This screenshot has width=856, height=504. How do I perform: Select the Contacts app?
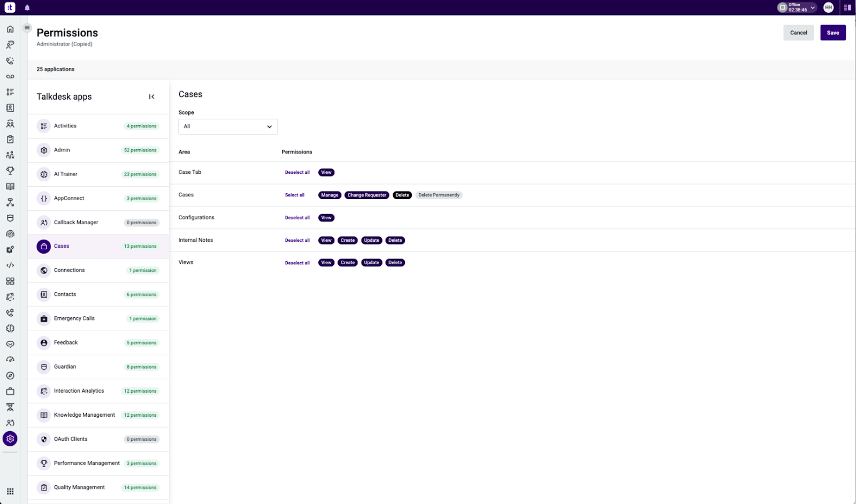[98, 295]
